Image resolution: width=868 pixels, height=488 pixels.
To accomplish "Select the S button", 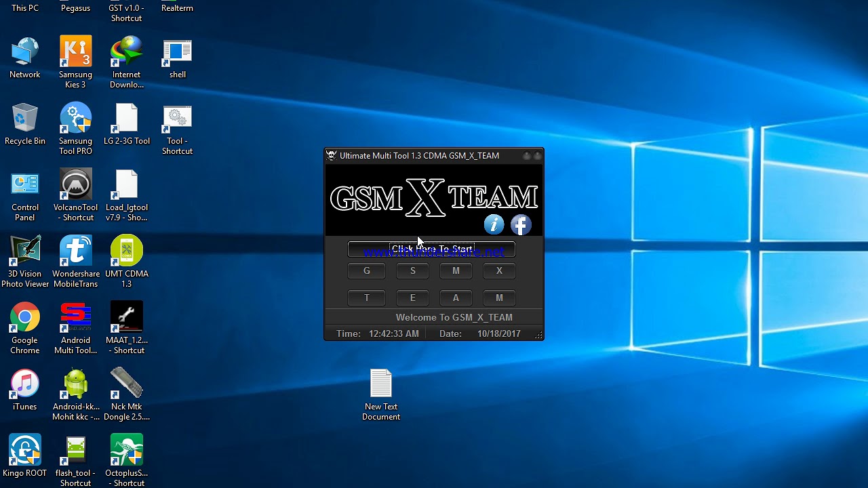I will pos(412,271).
